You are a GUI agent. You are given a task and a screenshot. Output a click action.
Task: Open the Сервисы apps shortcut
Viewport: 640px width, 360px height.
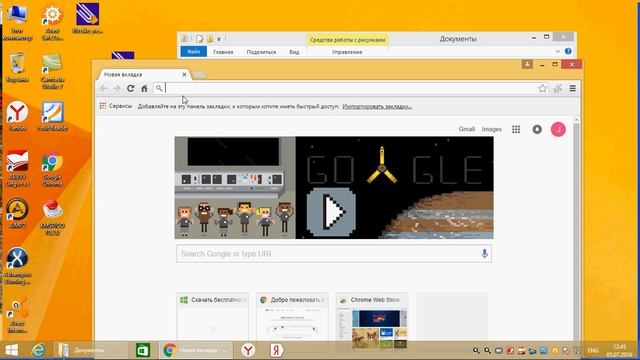[x=116, y=106]
